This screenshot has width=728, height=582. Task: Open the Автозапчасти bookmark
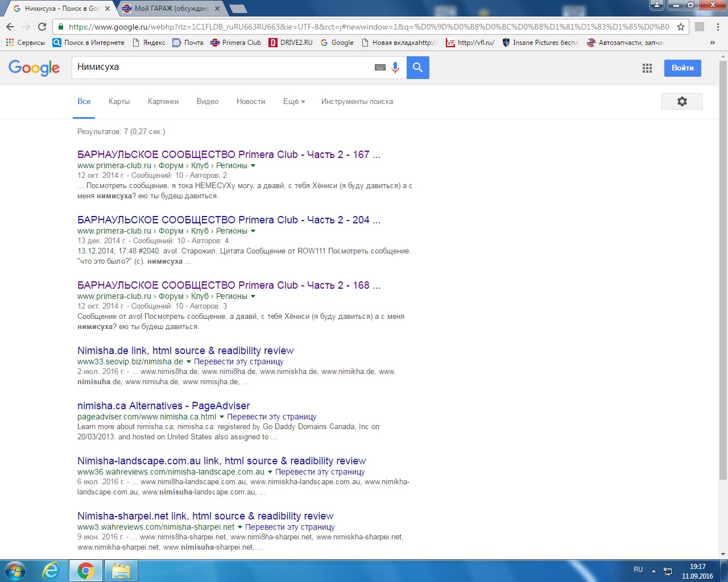626,43
